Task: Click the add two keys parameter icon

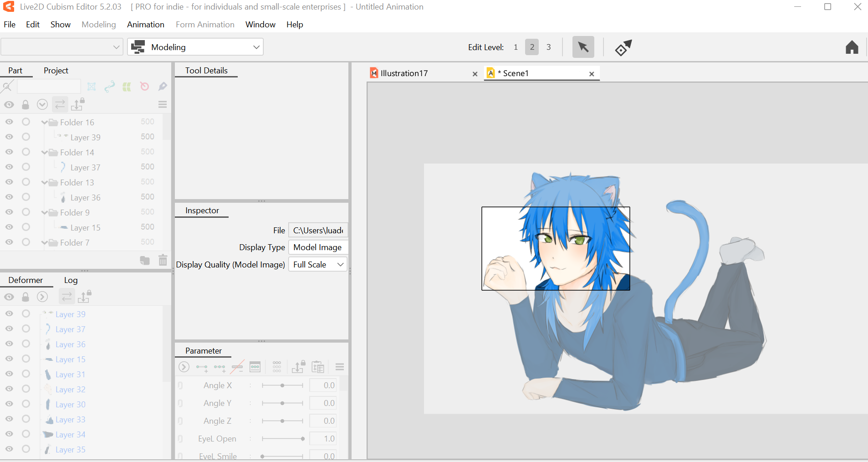Action: pyautogui.click(x=202, y=367)
